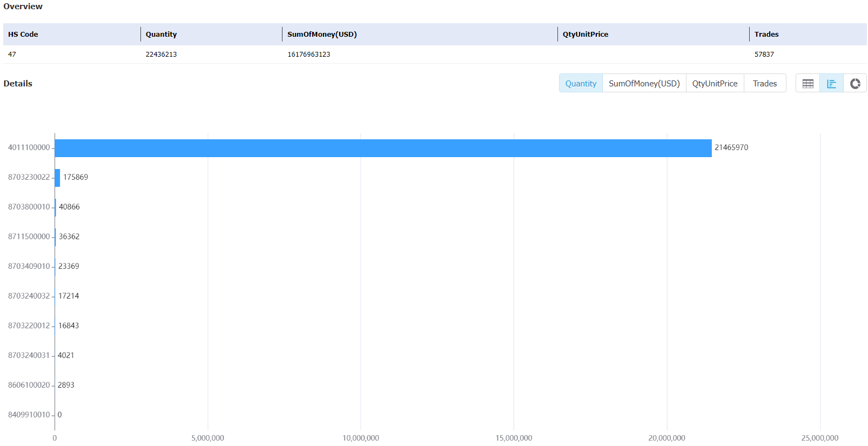Click bar value label 21465970
The image size is (868, 446).
click(731, 147)
